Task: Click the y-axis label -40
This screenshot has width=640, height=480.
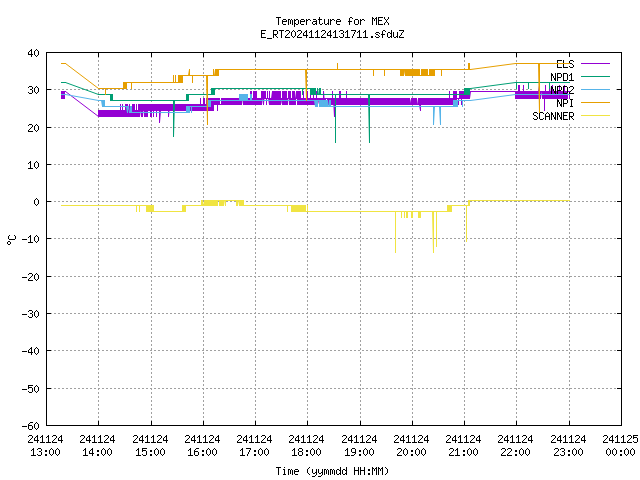Action: [x=31, y=351]
